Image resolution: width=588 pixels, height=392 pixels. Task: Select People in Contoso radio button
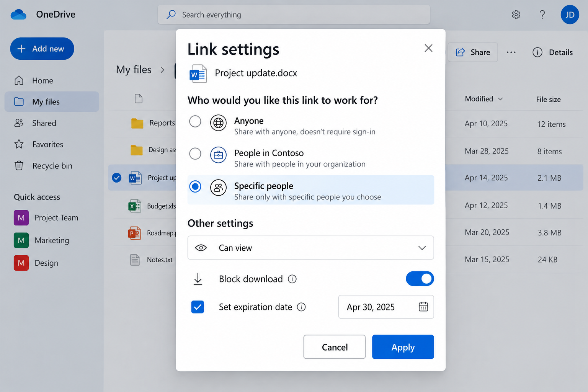pos(195,154)
